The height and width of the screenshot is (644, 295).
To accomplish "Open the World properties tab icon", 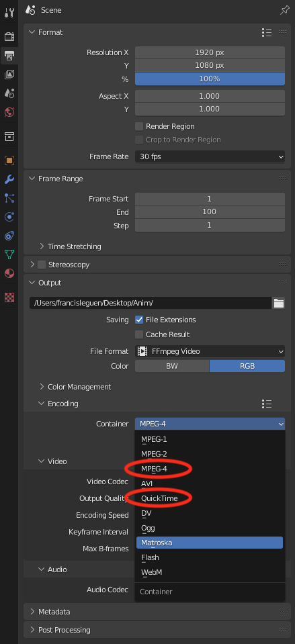I will pyautogui.click(x=9, y=112).
